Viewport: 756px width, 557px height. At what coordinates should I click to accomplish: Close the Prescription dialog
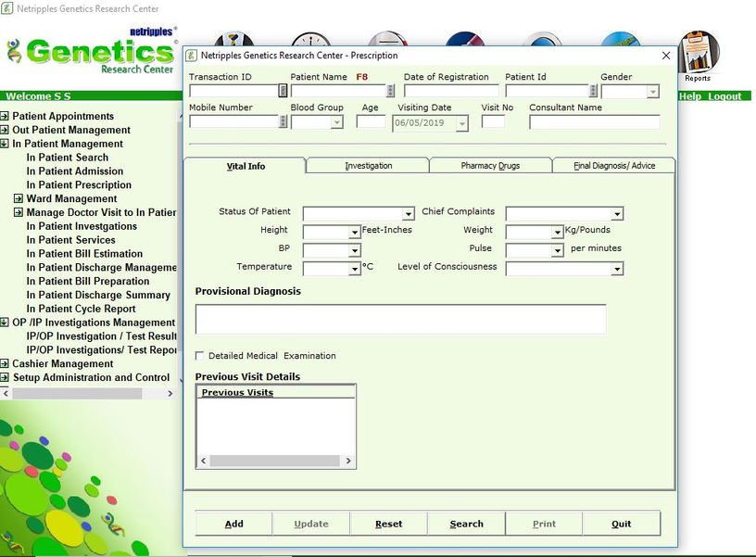(666, 56)
